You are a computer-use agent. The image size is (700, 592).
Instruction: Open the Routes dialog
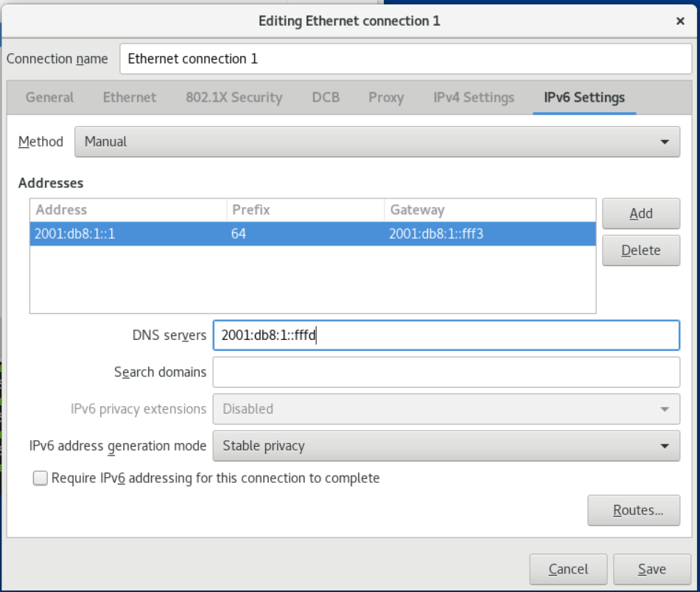[x=633, y=510]
